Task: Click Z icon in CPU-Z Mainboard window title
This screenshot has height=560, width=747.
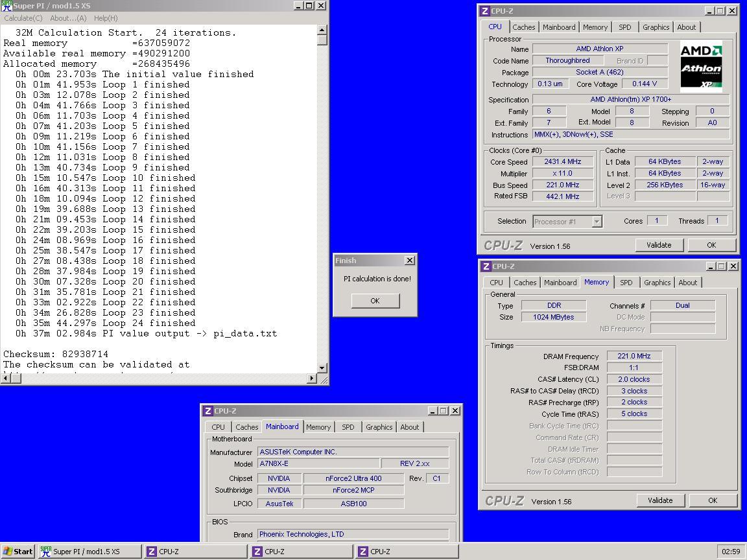Action: point(207,411)
